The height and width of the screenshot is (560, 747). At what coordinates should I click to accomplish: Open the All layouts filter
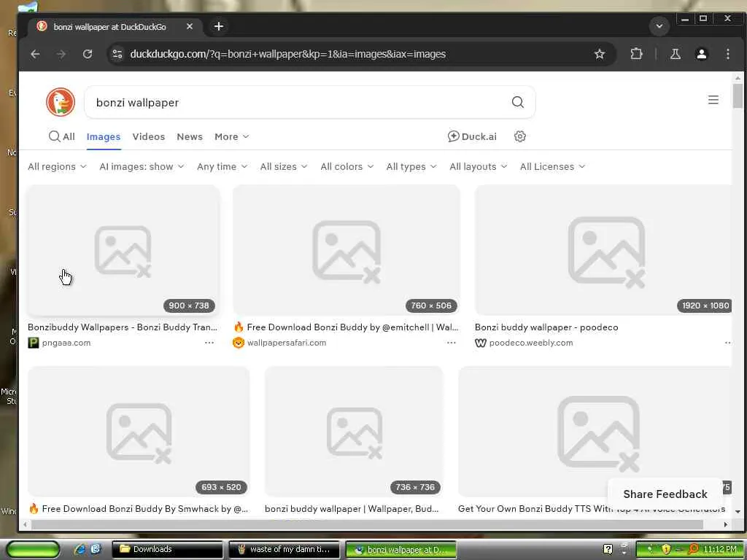coord(479,167)
